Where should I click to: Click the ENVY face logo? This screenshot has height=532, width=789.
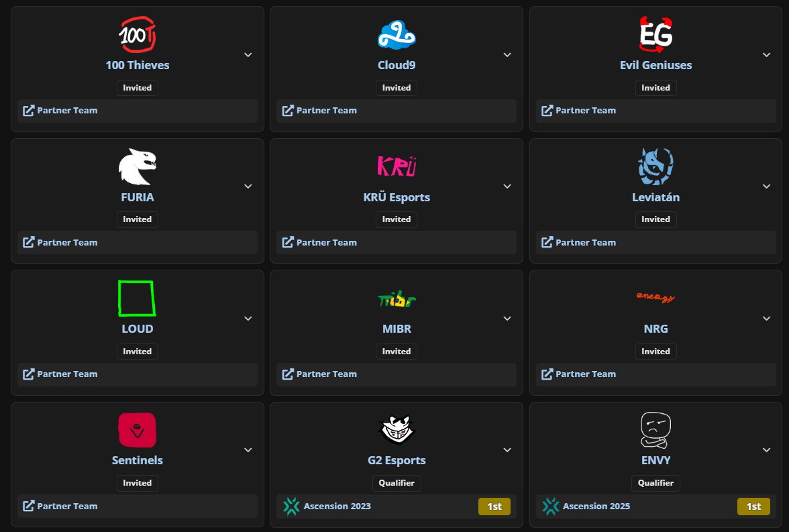click(655, 430)
